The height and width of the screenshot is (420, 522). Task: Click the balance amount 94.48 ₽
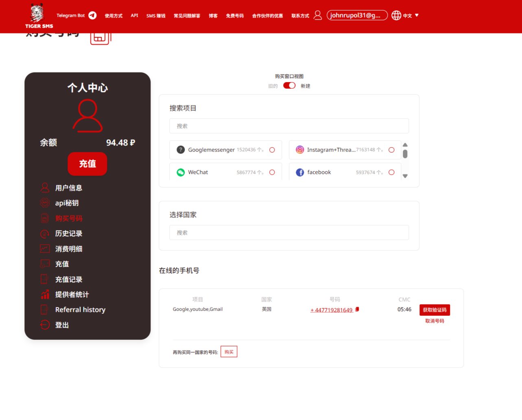121,143
